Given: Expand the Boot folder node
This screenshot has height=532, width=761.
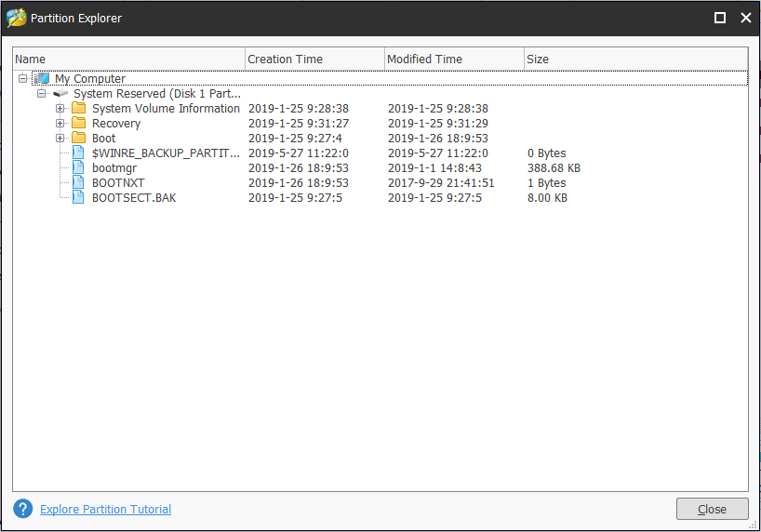Looking at the screenshot, I should pos(60,139).
